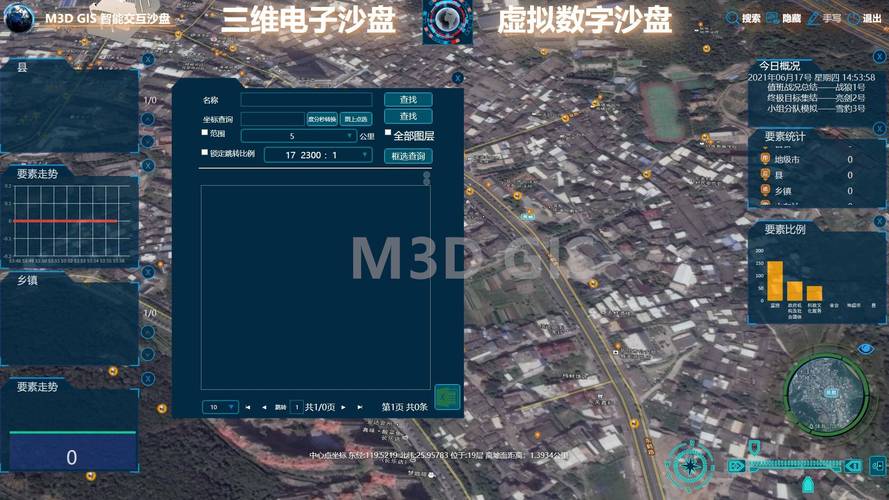Click the 图上点选 pick-on-map button

tap(356, 119)
